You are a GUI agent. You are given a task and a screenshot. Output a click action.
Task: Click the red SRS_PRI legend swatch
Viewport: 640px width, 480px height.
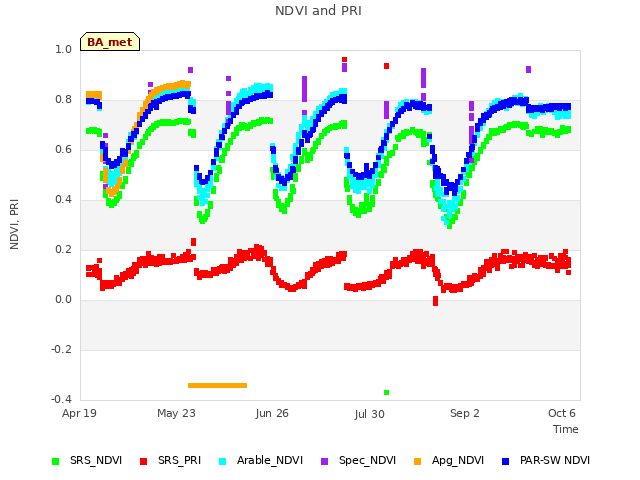[x=143, y=461]
